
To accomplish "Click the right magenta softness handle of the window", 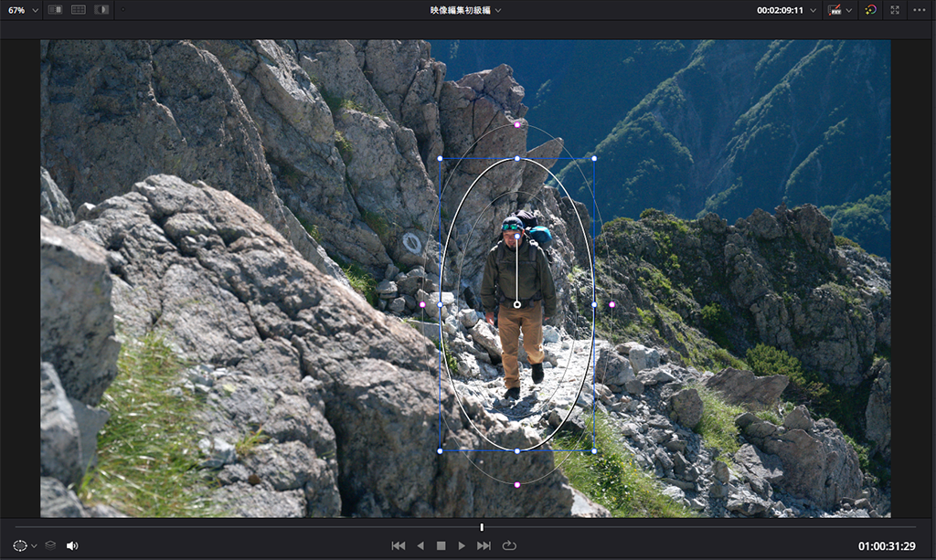I will [x=612, y=305].
